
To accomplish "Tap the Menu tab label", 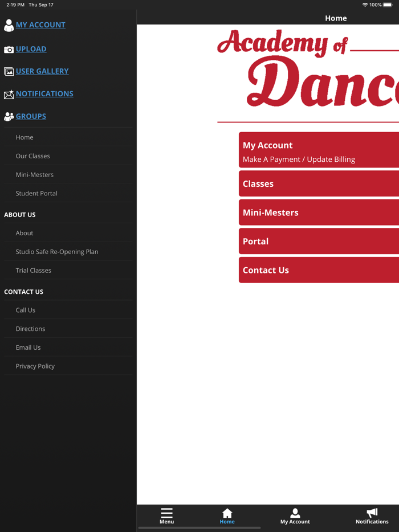I will coord(167,522).
